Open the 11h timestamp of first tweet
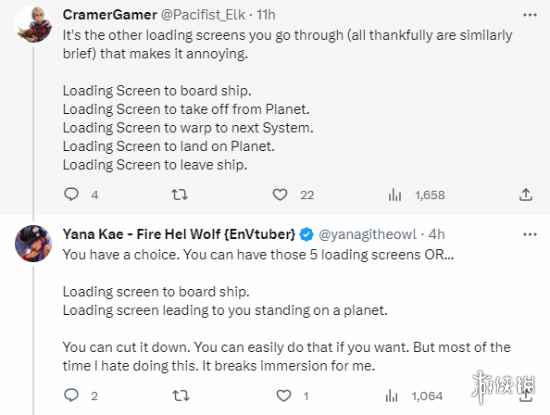This screenshot has width=550, height=415. (x=266, y=15)
